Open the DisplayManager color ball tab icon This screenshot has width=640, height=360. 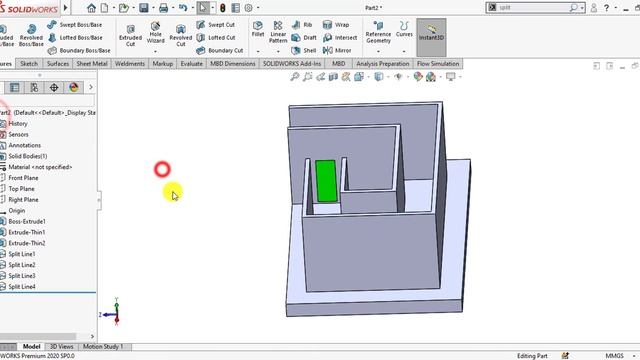pyautogui.click(x=73, y=87)
